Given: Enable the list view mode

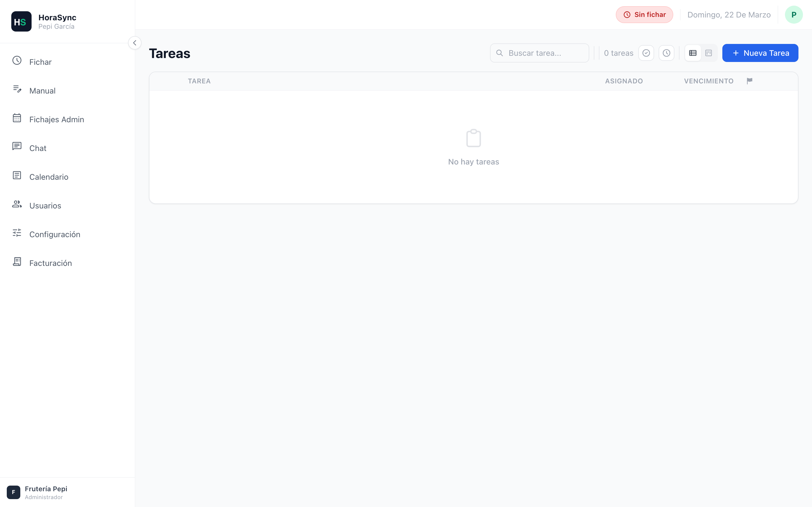Looking at the screenshot, I should (692, 53).
